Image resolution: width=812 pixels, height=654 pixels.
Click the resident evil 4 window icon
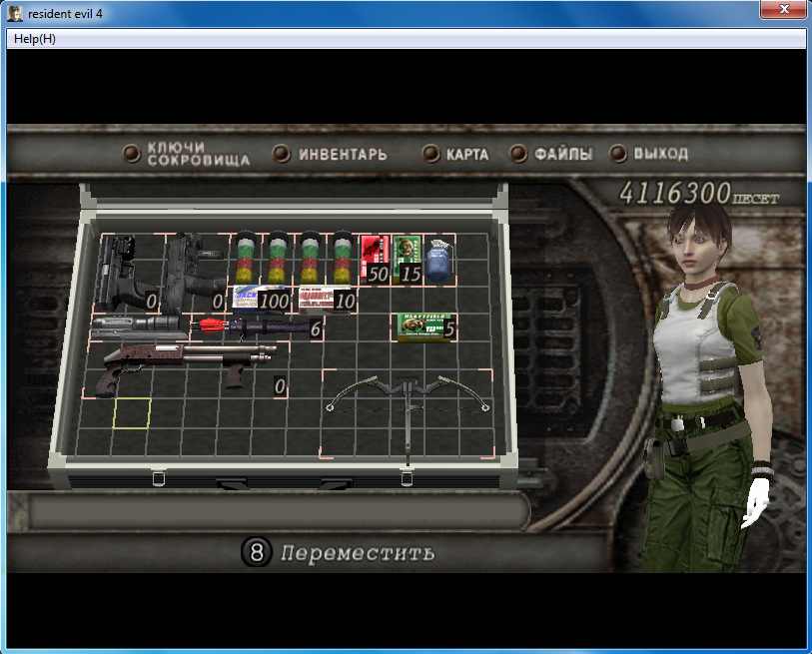pyautogui.click(x=15, y=13)
